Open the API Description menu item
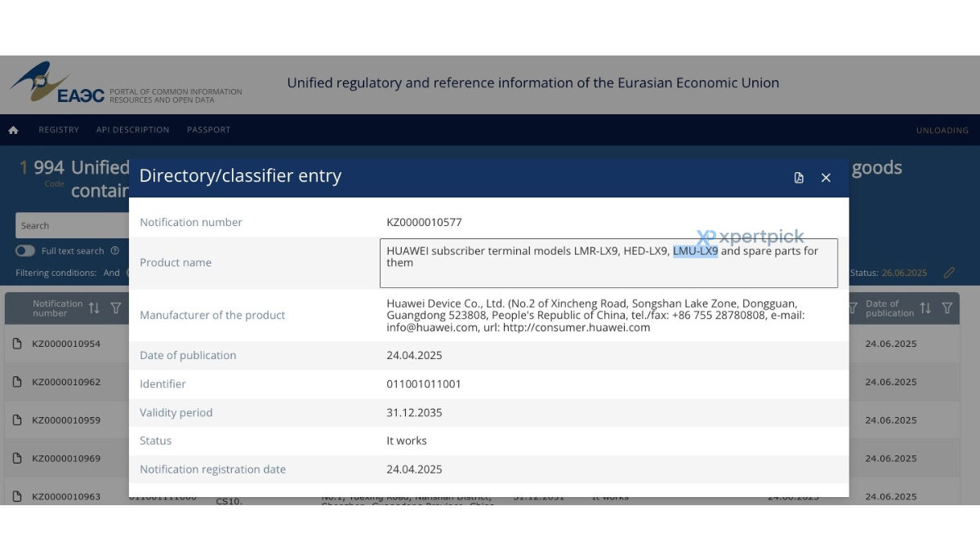 133,130
